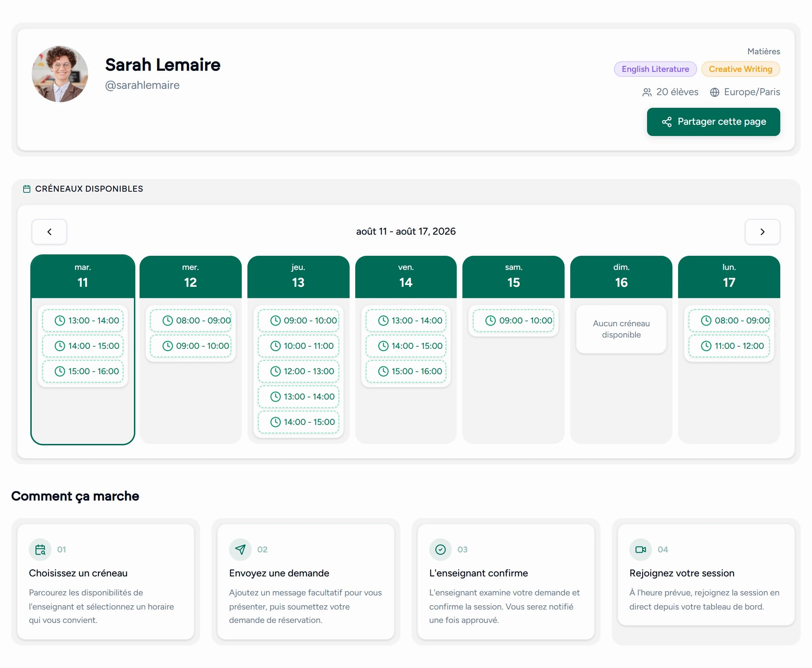The image size is (812, 668).
Task: Select the sam. 15 day column header
Action: click(513, 277)
